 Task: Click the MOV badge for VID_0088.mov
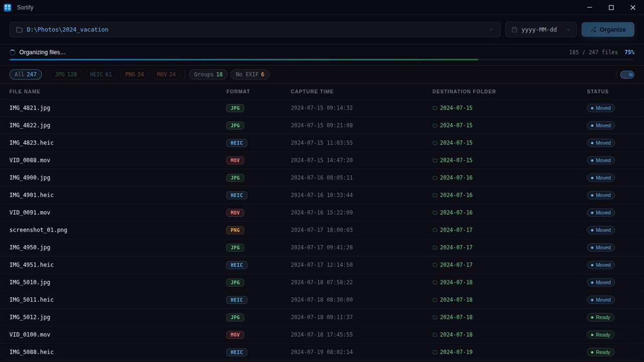(235, 160)
